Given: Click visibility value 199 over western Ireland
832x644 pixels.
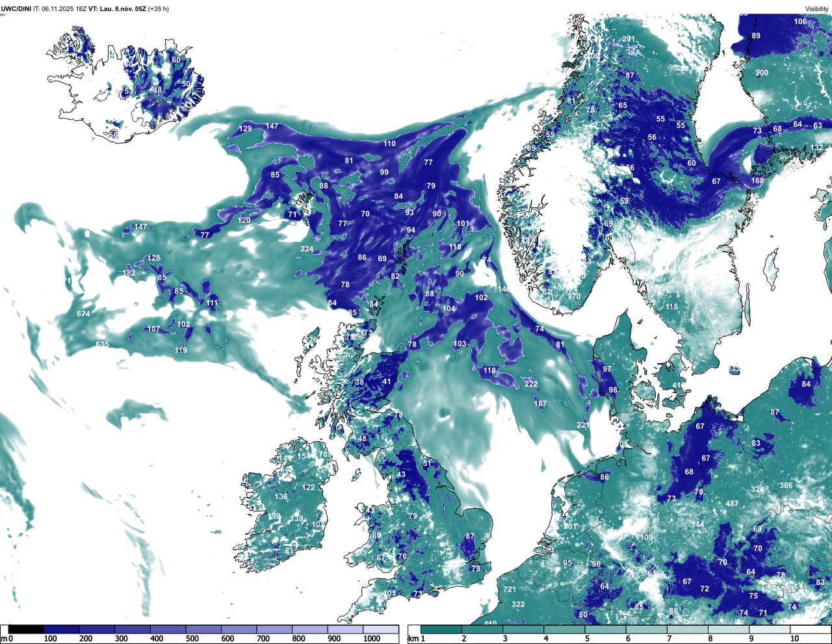Looking at the screenshot, I should (x=274, y=516).
